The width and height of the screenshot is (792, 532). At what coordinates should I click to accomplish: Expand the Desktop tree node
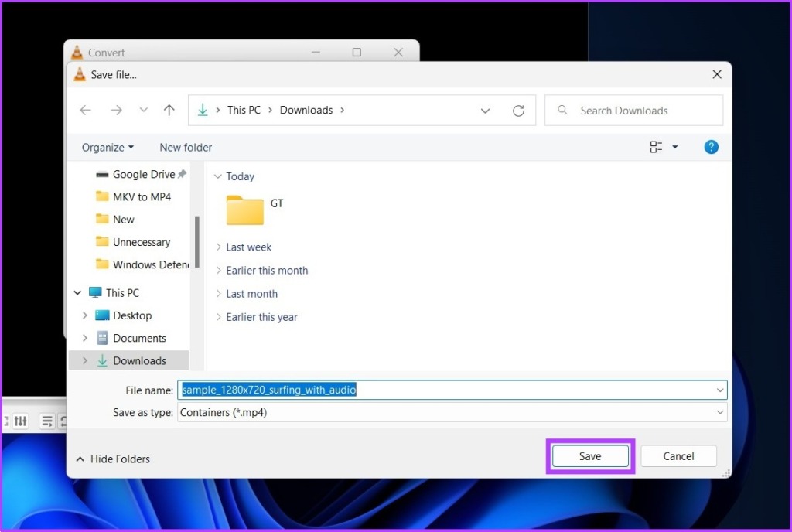pyautogui.click(x=84, y=315)
